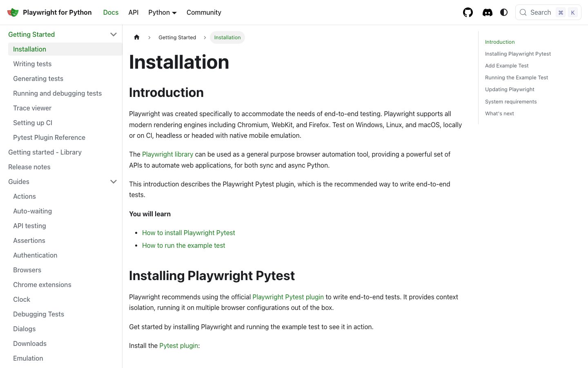The image size is (588, 368).
Task: Jump to Updating Playwright section
Action: click(x=510, y=89)
